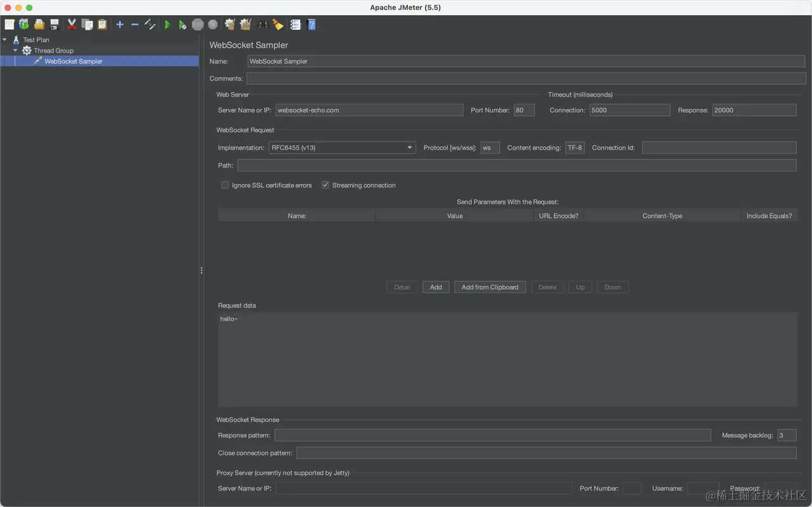Click the greyed Detail button
Image resolution: width=812 pixels, height=507 pixels.
coord(402,287)
